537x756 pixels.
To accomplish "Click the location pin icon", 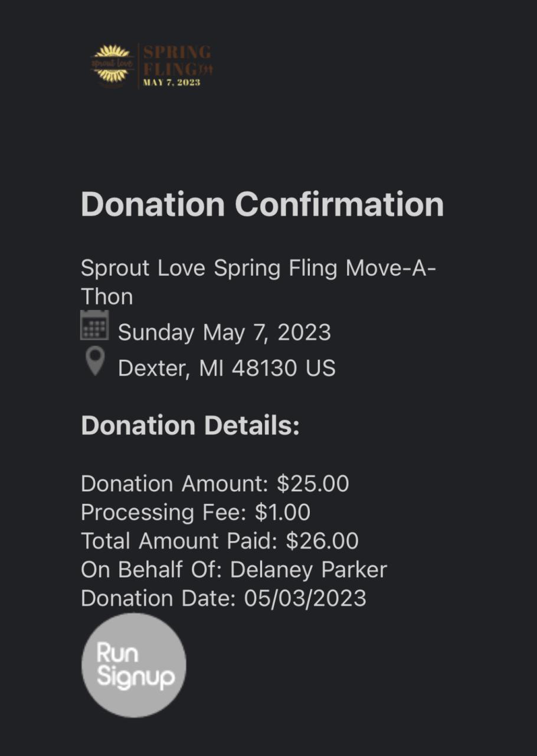I will point(94,361).
